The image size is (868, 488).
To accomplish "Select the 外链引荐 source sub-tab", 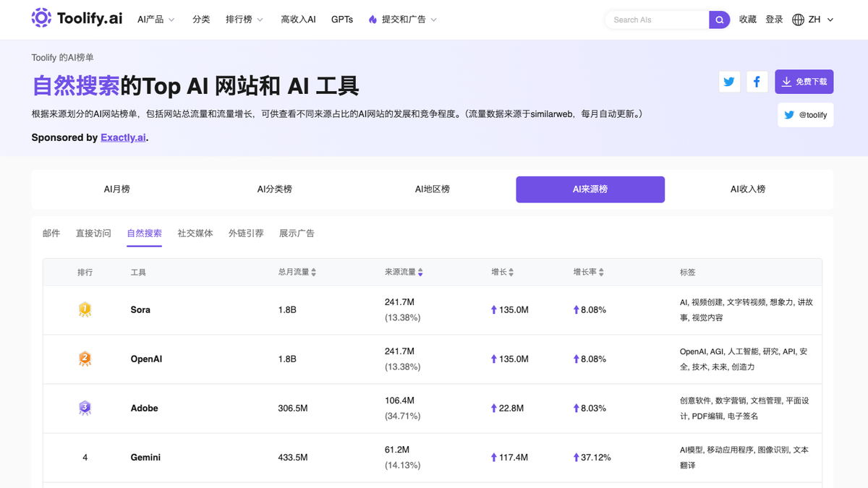I will pyautogui.click(x=246, y=234).
